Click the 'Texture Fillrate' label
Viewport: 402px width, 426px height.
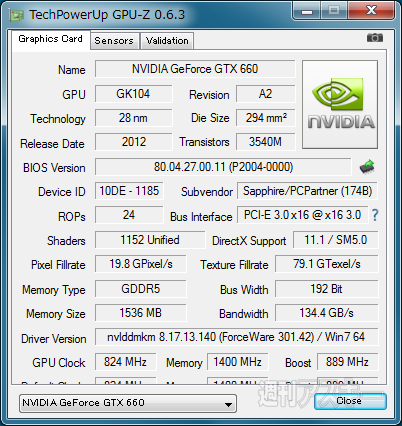(x=234, y=265)
